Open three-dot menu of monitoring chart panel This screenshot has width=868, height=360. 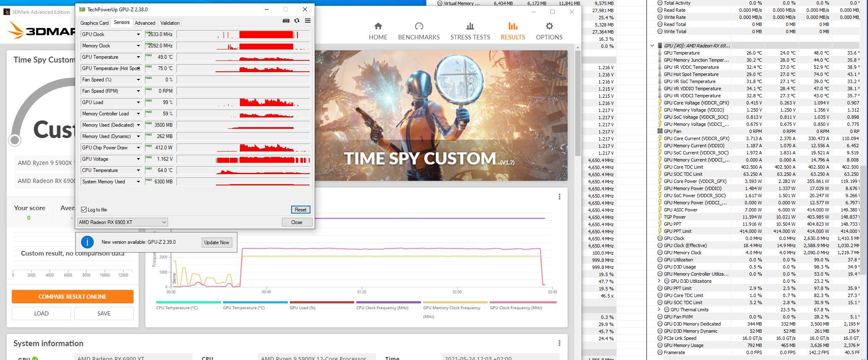(559, 197)
